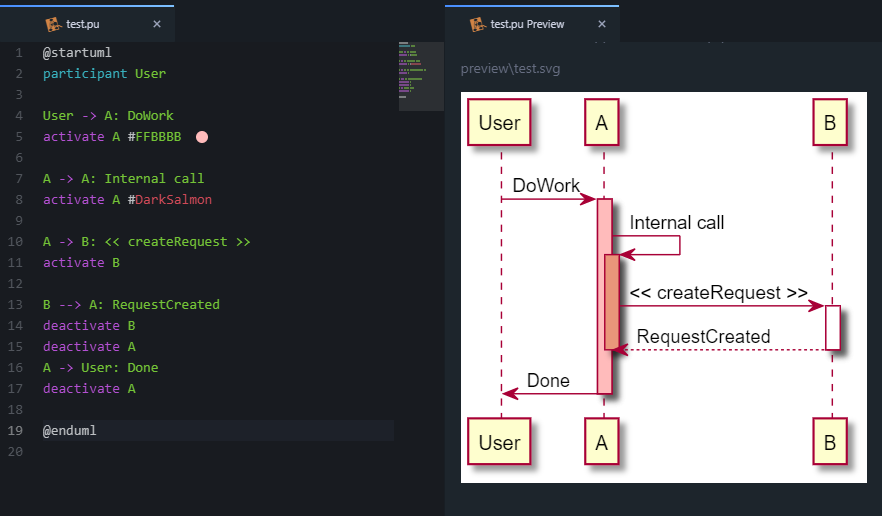Click line number 19 in gutter
This screenshot has height=516, width=882.
pos(15,430)
